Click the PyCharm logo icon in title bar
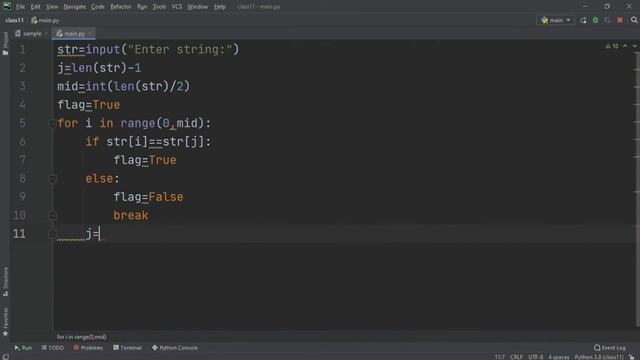Image resolution: width=640 pixels, height=360 pixels. click(x=7, y=6)
